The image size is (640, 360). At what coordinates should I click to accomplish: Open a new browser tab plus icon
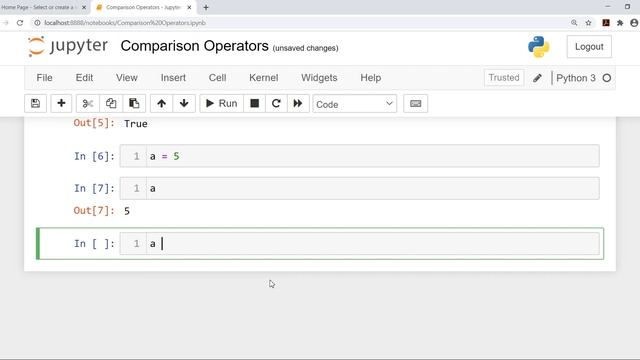click(x=206, y=7)
